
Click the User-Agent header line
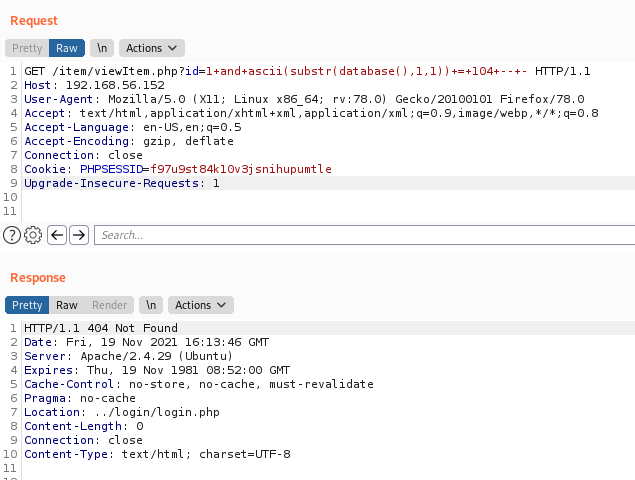point(304,99)
